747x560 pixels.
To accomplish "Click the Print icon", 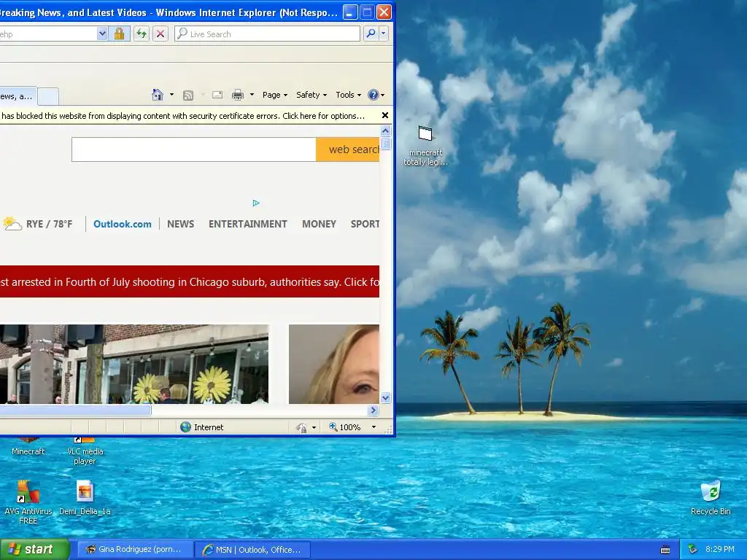I will click(238, 95).
